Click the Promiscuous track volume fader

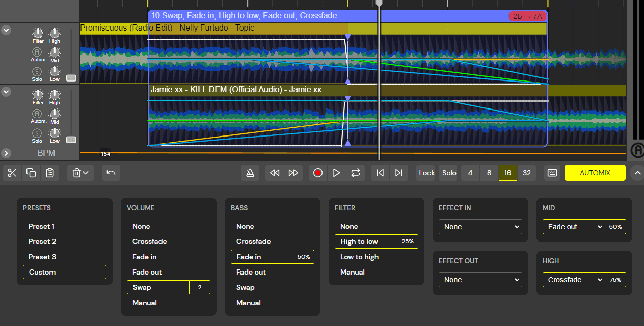(x=71, y=77)
